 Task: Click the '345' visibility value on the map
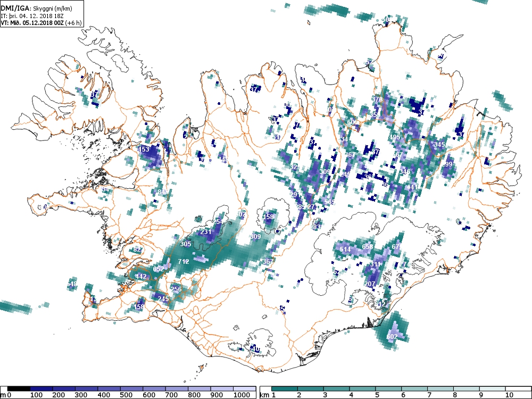(439, 145)
